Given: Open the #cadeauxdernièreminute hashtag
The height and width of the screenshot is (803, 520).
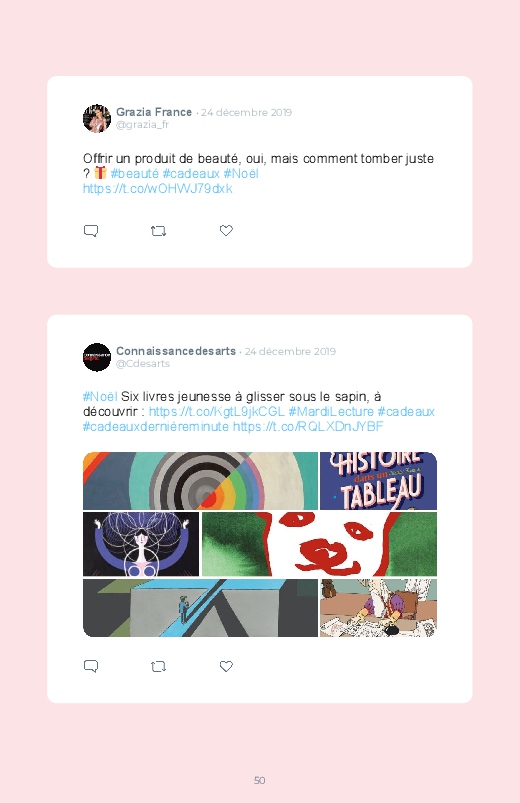Looking at the screenshot, I should (x=156, y=427).
